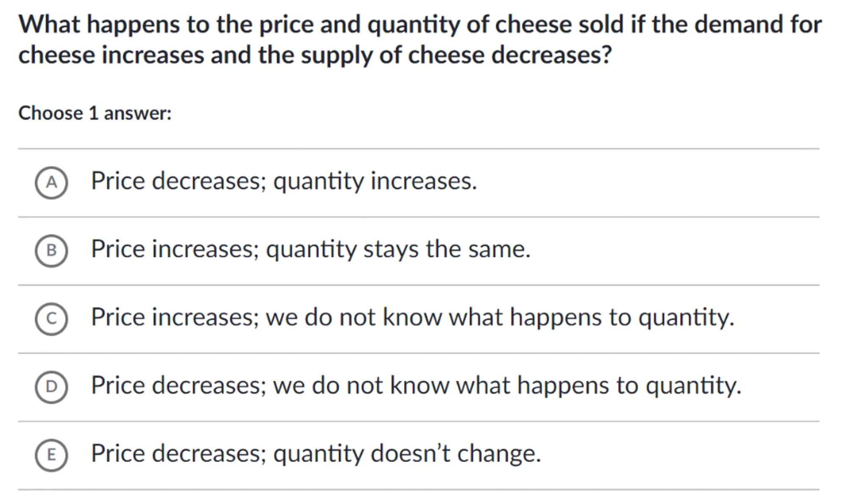Select radio button B
868x504 pixels.
pyautogui.click(x=51, y=251)
